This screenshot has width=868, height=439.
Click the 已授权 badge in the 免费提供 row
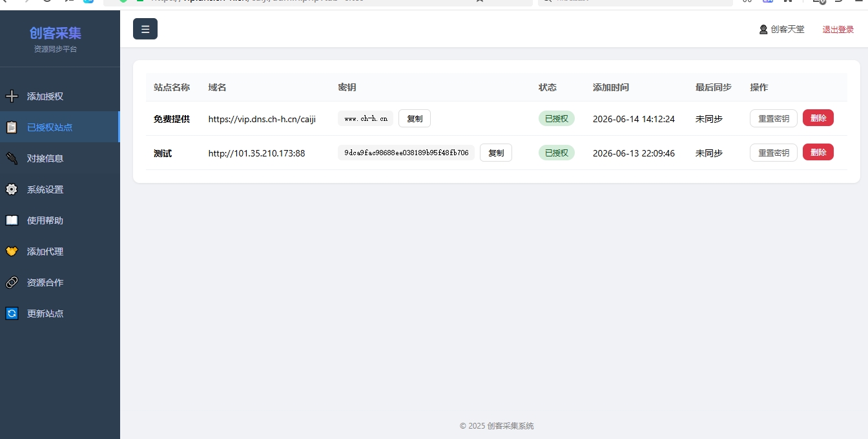point(556,118)
